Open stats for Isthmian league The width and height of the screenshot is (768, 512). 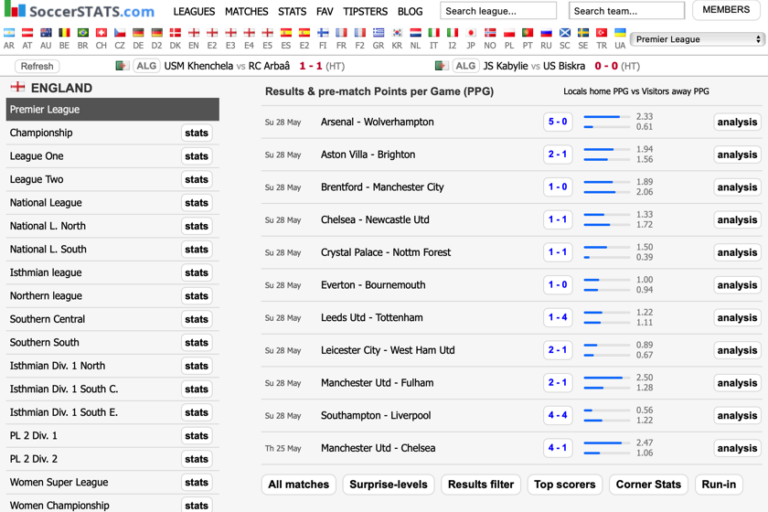tap(196, 273)
